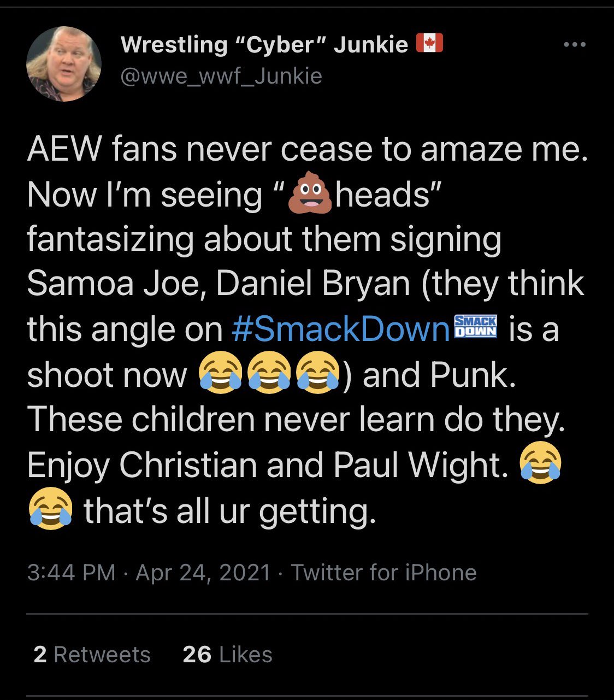Click the "These children never learn" text line
The width and height of the screenshot is (614, 700).
click(295, 419)
